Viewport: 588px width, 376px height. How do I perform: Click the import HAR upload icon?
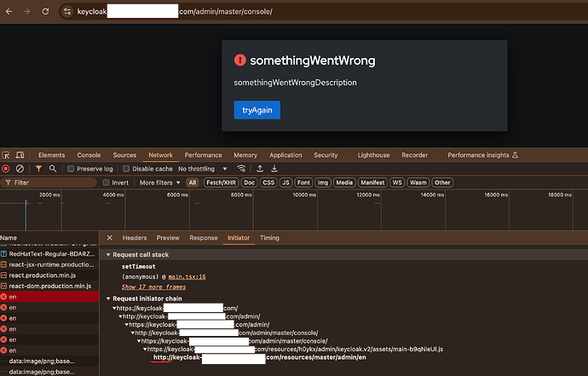tap(260, 169)
